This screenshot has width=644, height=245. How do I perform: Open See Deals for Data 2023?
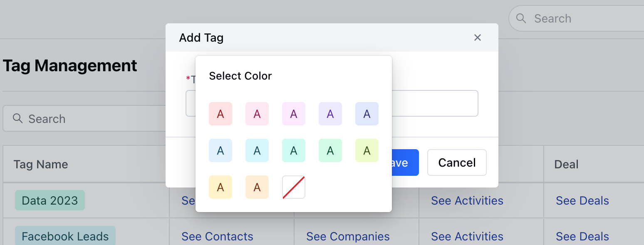[582, 200]
